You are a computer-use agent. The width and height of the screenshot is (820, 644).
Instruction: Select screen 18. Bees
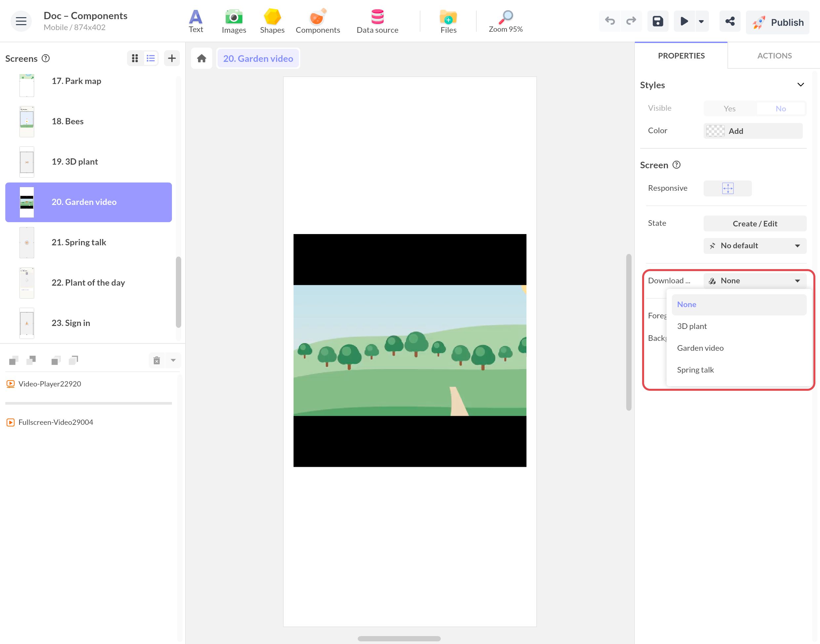(89, 121)
